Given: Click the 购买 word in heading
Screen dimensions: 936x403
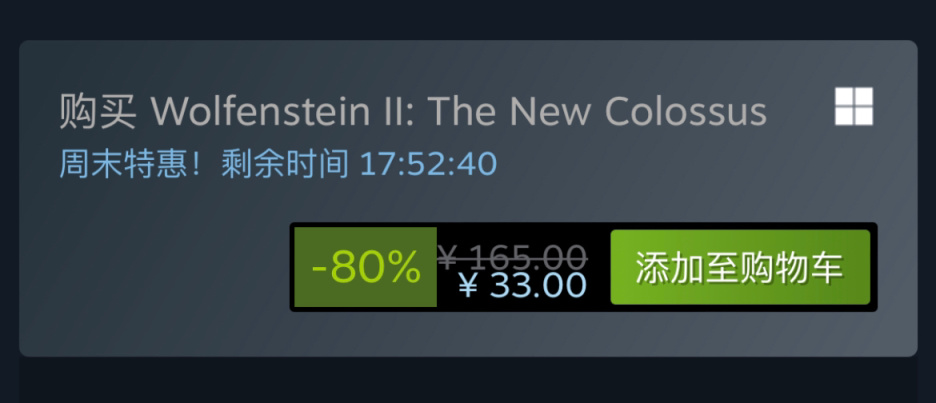Looking at the screenshot, I should [x=98, y=112].
